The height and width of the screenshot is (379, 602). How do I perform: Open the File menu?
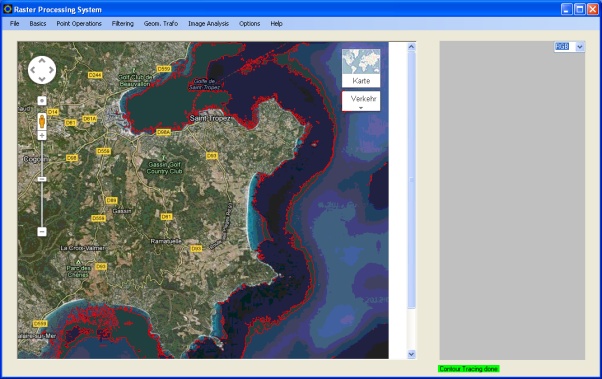click(15, 23)
